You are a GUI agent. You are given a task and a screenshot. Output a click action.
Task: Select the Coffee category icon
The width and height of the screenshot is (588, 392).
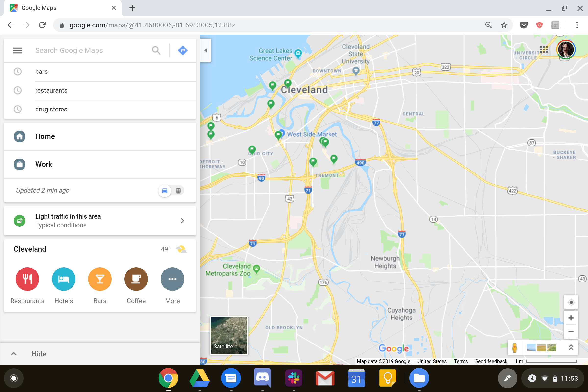pyautogui.click(x=136, y=279)
